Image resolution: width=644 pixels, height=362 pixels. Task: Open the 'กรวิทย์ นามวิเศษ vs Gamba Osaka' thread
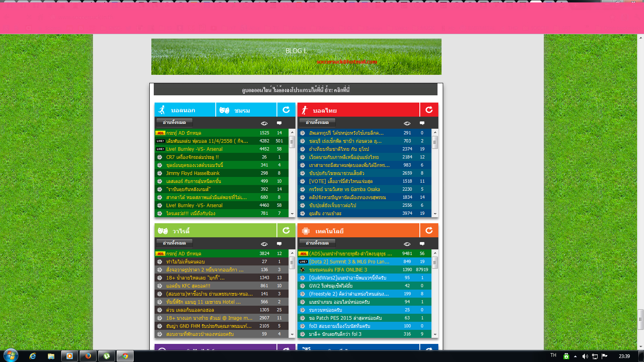click(x=345, y=189)
